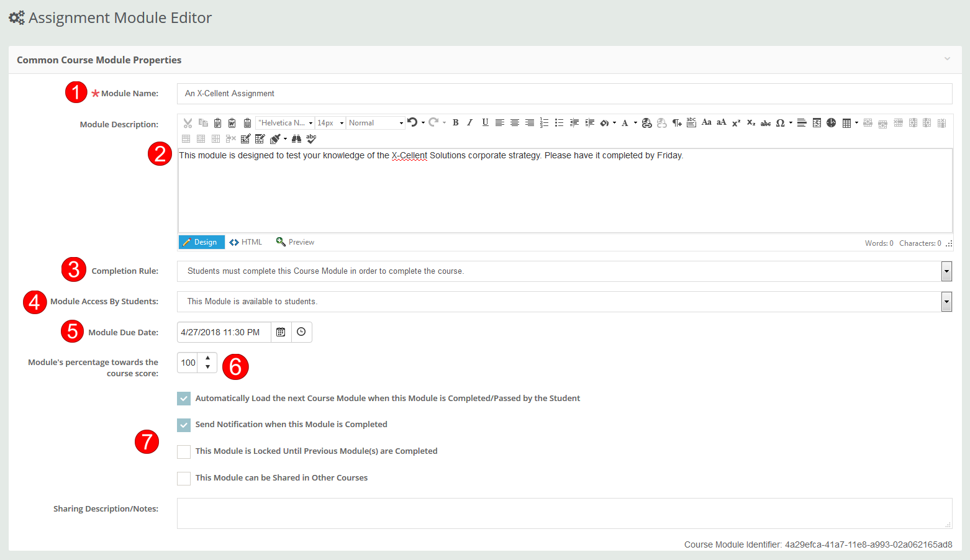Viewport: 970px width, 560px height.
Task: Collapse the Common Course Module Properties section
Action: pos(946,58)
